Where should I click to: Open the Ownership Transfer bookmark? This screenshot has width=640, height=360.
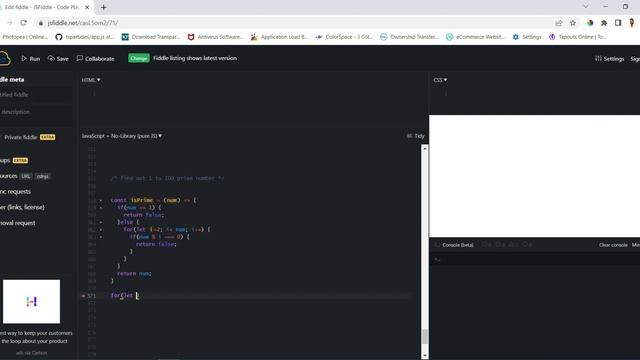tap(409, 37)
